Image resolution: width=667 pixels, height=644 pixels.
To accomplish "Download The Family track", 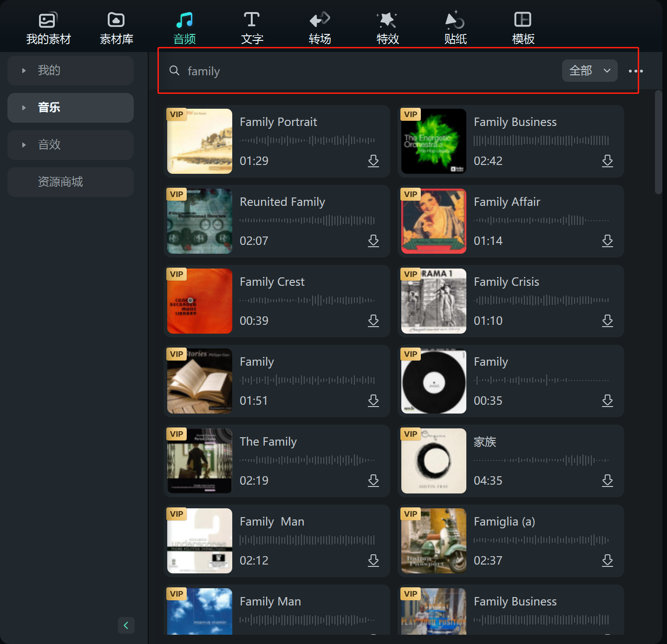I will 373,480.
